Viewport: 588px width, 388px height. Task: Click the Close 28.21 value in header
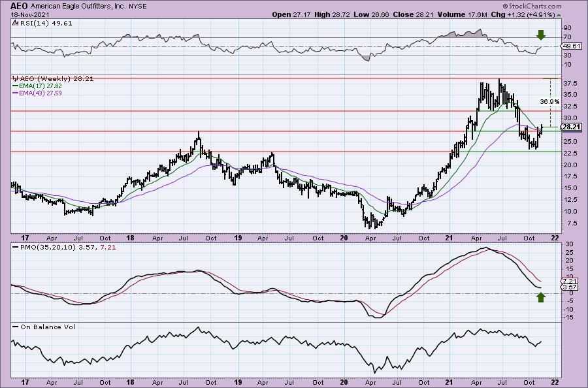[x=414, y=14]
